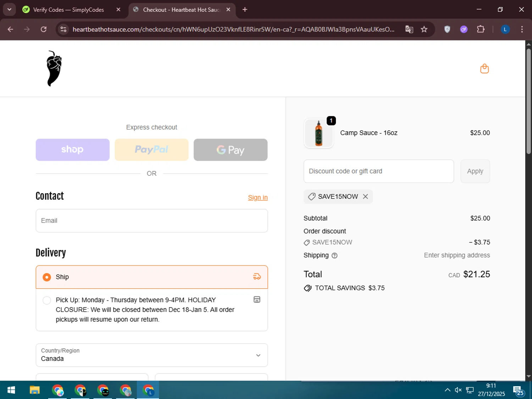Screen dimensions: 532x399
Task: Open the Chrome three-dot menu
Action: pos(522,29)
